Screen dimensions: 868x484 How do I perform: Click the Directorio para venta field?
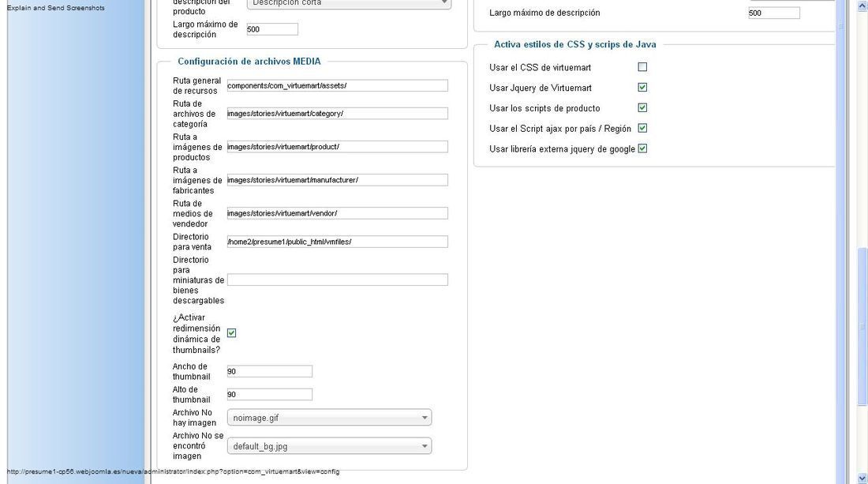coord(337,242)
